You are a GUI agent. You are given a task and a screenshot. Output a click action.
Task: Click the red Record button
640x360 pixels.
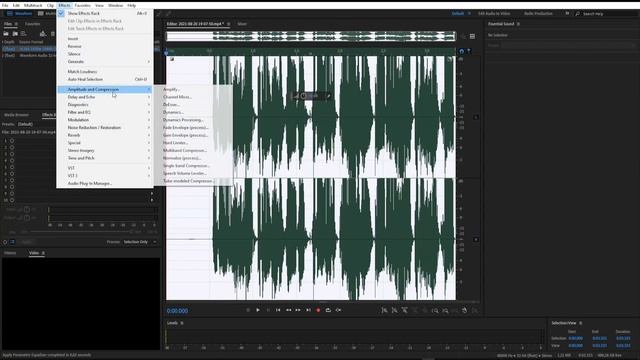318,310
